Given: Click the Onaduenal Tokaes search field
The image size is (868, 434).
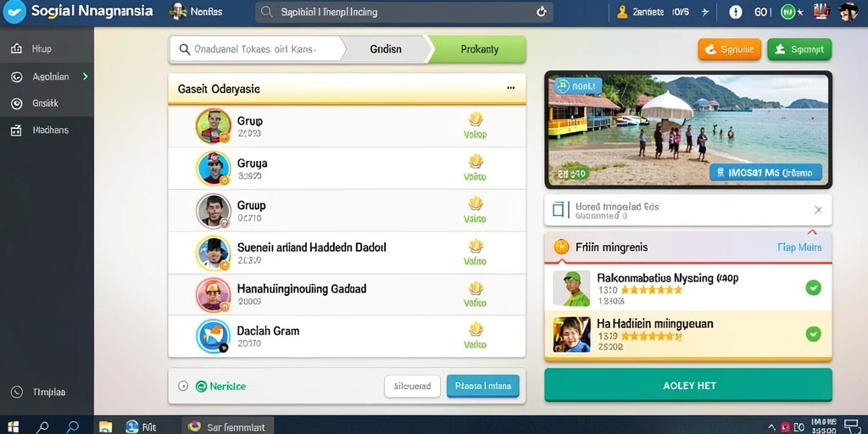Looking at the screenshot, I should tap(256, 49).
